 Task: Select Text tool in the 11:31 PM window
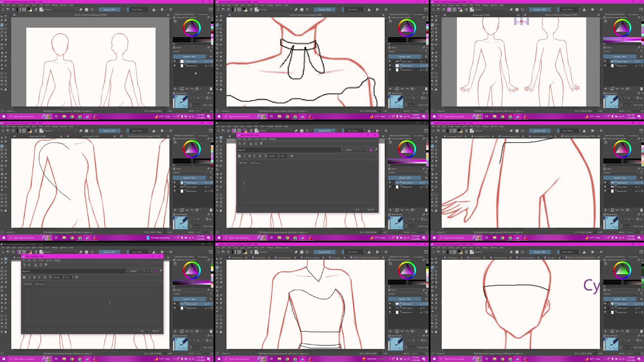point(6,17)
